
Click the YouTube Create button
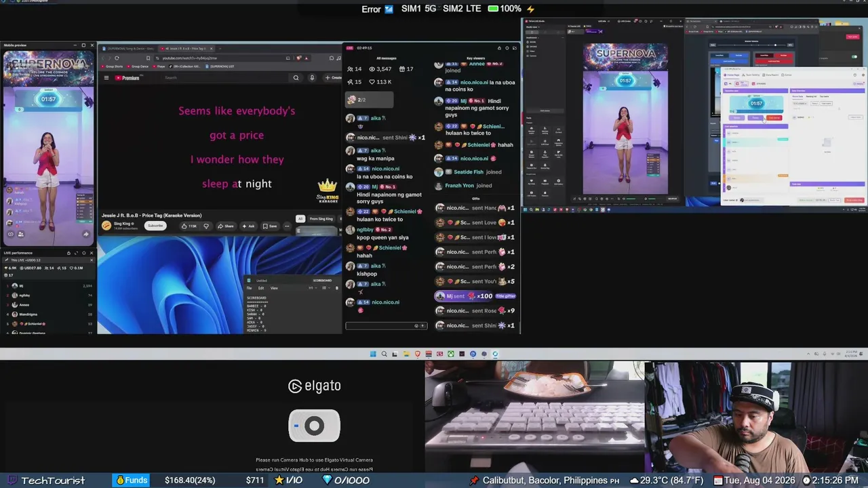pos(333,78)
